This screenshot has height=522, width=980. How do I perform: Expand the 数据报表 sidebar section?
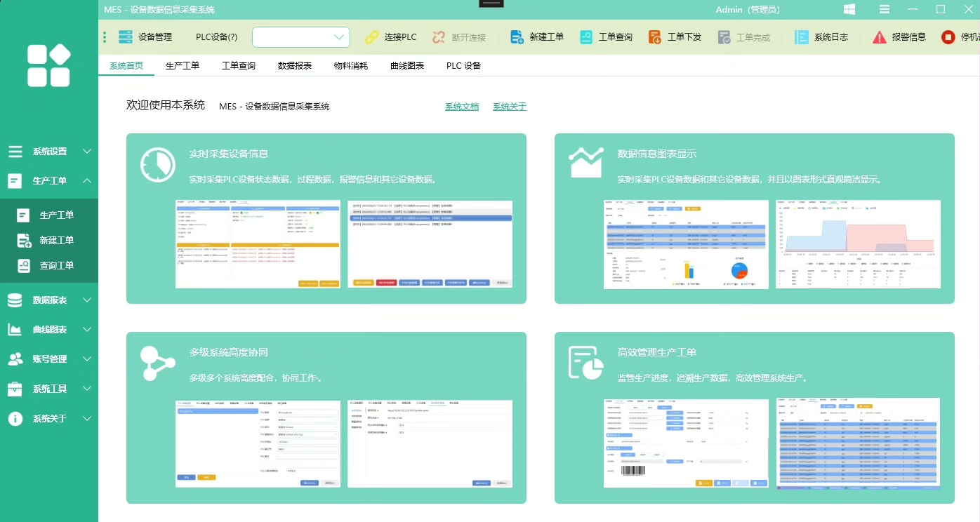point(49,300)
